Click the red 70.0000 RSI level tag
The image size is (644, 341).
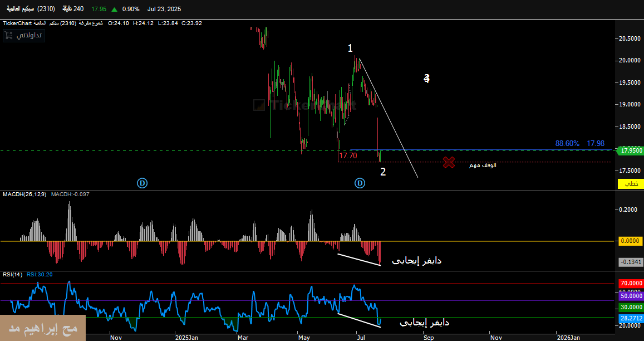click(x=631, y=284)
